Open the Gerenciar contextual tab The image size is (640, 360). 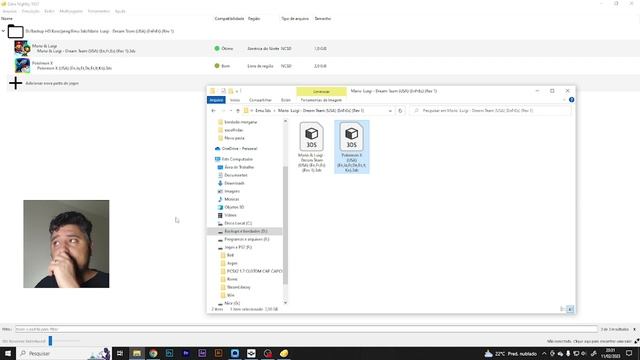tap(322, 91)
